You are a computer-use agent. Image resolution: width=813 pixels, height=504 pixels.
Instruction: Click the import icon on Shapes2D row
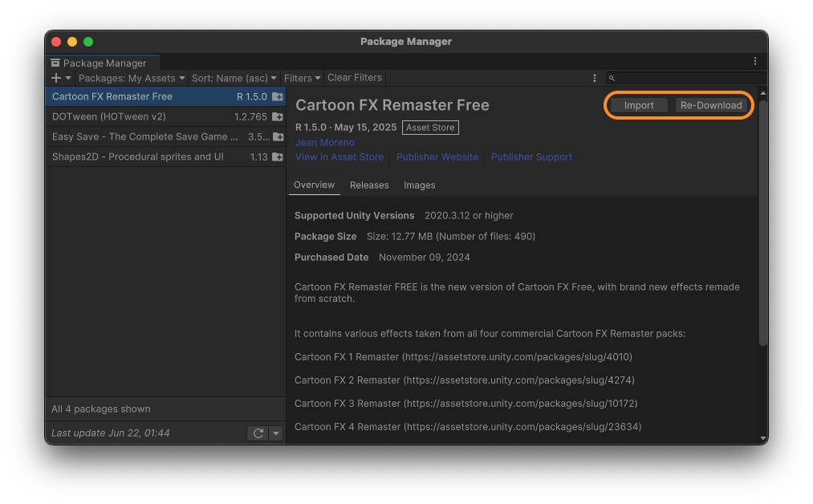278,156
